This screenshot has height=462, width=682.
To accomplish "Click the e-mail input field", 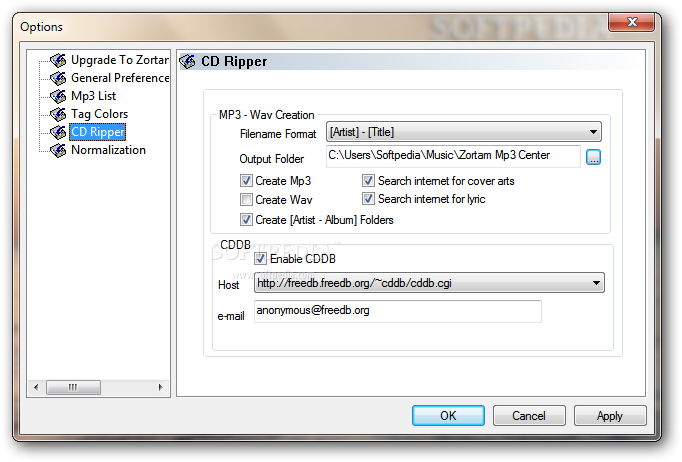I will 398,311.
